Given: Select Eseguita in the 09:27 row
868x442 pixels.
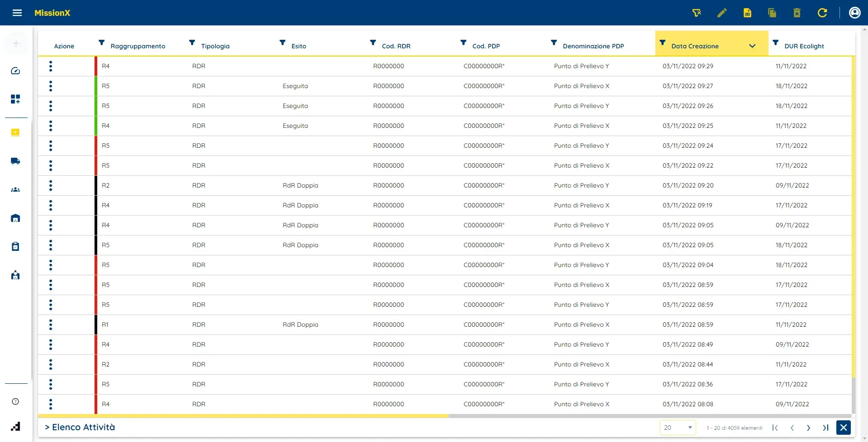Looking at the screenshot, I should (x=295, y=86).
